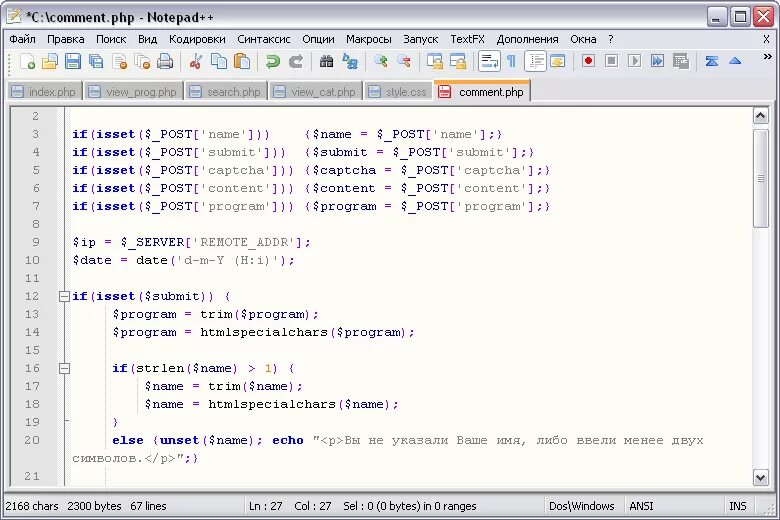Open the Файл menu
The height and width of the screenshot is (520, 780).
[22, 39]
